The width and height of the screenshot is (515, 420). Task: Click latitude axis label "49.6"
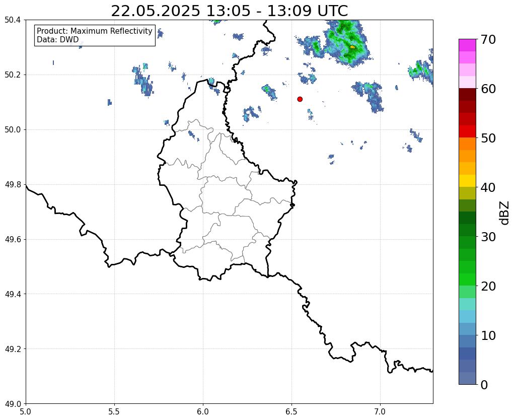coord(13,240)
